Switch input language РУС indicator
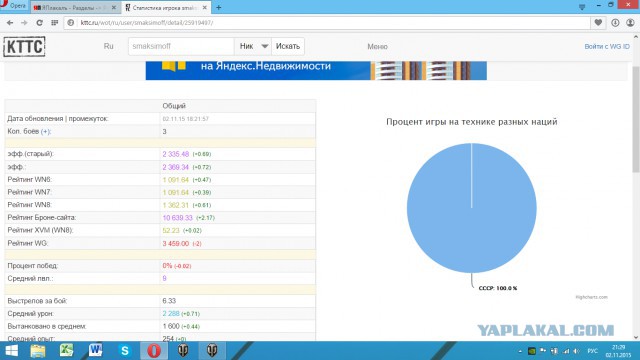This screenshot has width=640, height=360. 592,351
